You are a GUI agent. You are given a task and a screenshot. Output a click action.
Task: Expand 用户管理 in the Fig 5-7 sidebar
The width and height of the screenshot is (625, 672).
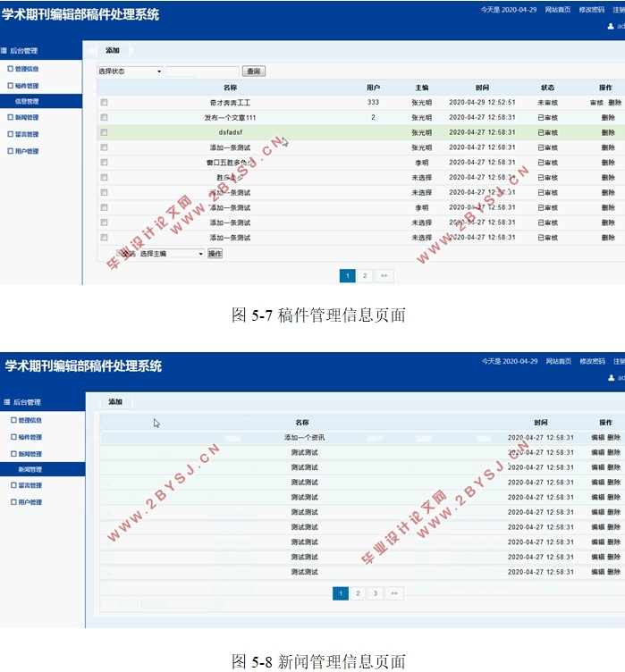point(27,151)
